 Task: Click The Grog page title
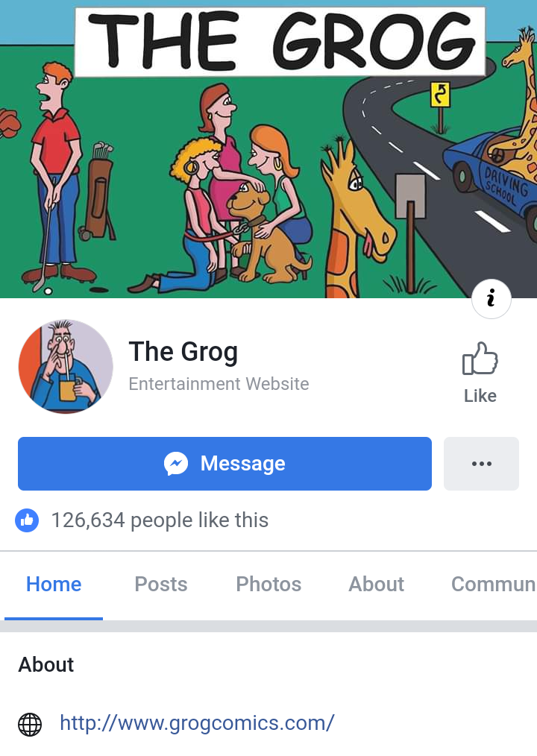[x=183, y=351]
